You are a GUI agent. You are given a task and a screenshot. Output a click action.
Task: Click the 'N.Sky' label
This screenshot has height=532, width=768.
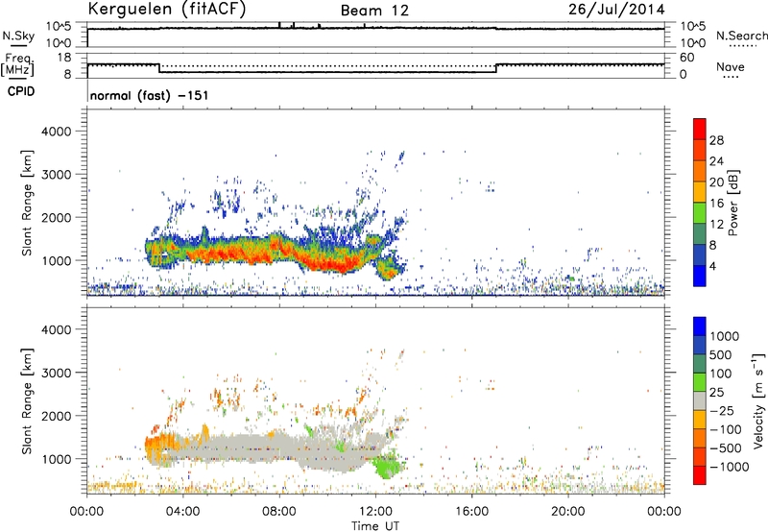[18, 36]
